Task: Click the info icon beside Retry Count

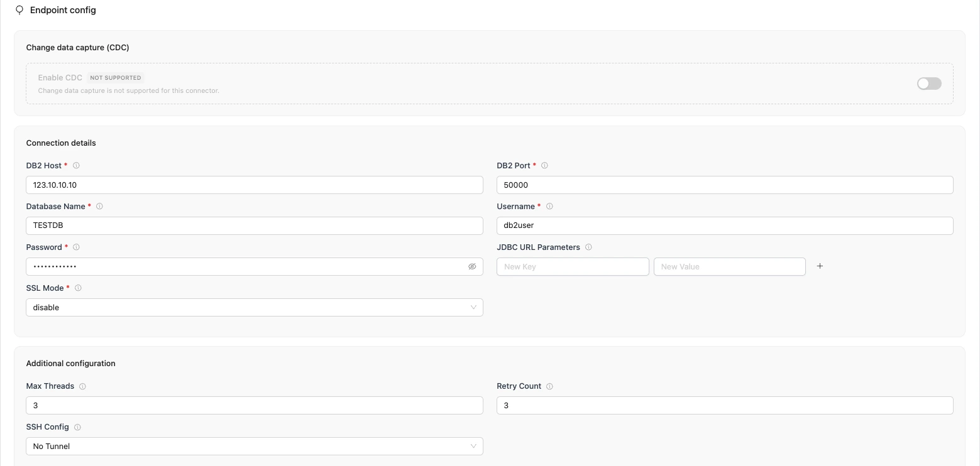Action: click(549, 387)
